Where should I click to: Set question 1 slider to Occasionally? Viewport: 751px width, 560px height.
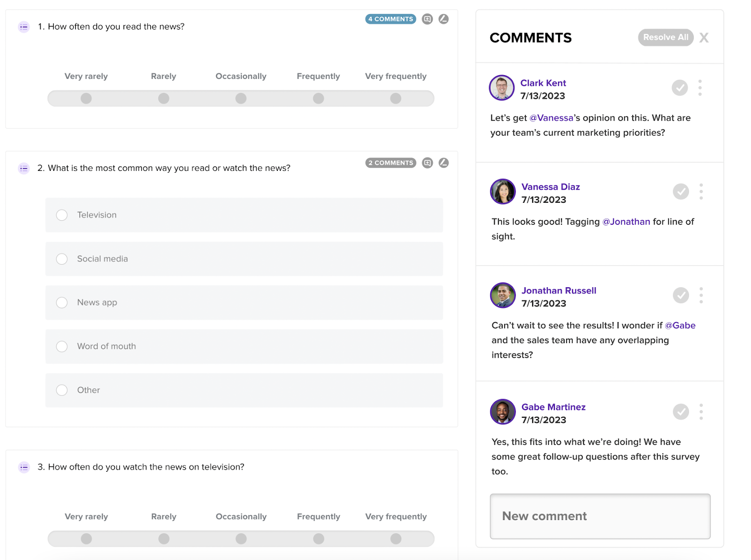[x=241, y=99]
